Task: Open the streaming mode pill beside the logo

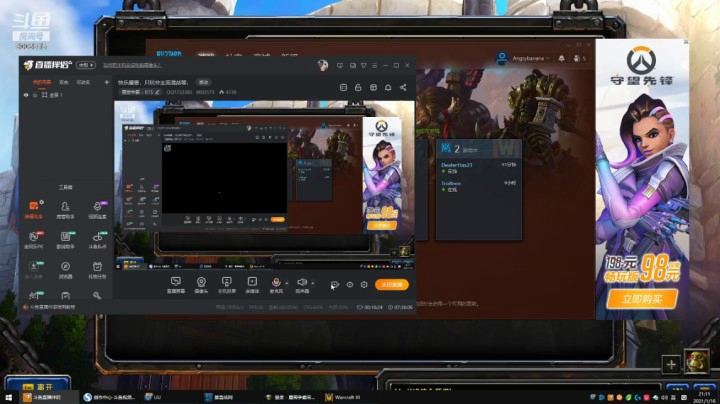Action: click(x=86, y=65)
